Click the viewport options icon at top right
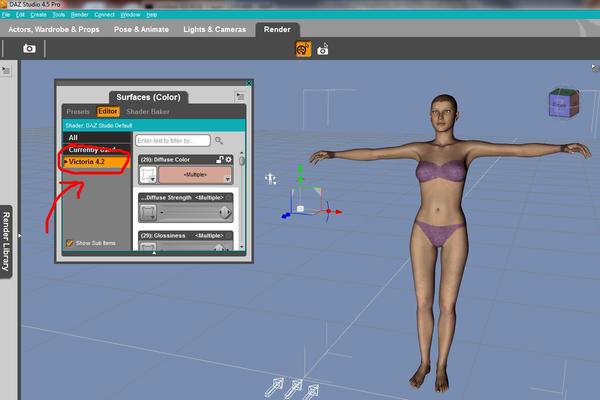Image resolution: width=600 pixels, height=400 pixels. click(595, 68)
